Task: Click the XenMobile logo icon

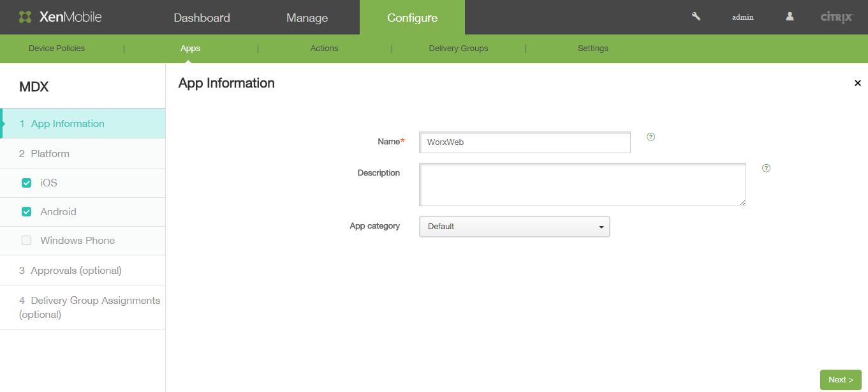Action: coord(25,17)
